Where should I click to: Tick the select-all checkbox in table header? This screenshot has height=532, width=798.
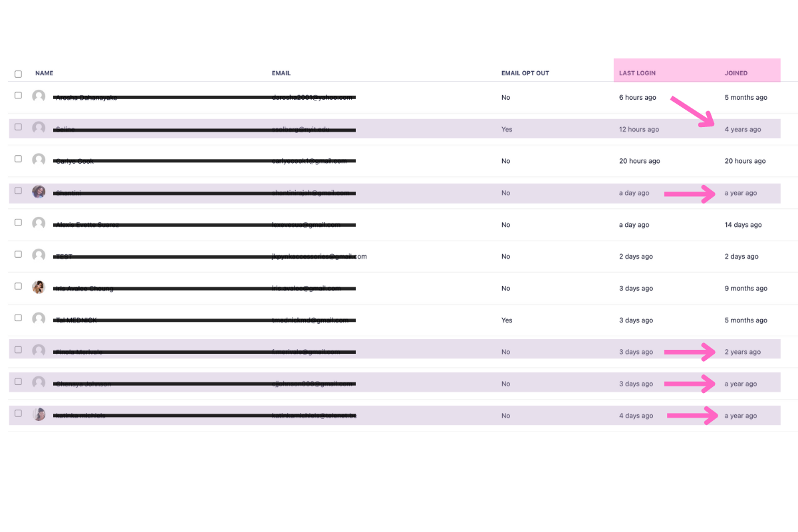pos(18,74)
